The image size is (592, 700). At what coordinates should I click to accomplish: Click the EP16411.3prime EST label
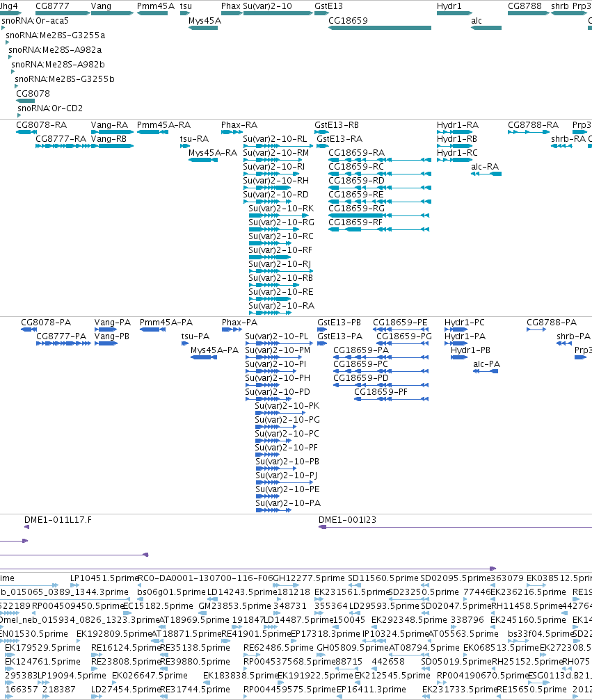[371, 690]
